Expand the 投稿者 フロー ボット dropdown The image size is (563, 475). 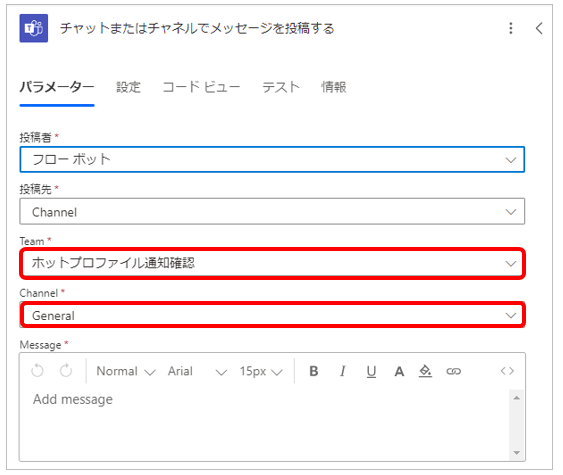click(272, 159)
